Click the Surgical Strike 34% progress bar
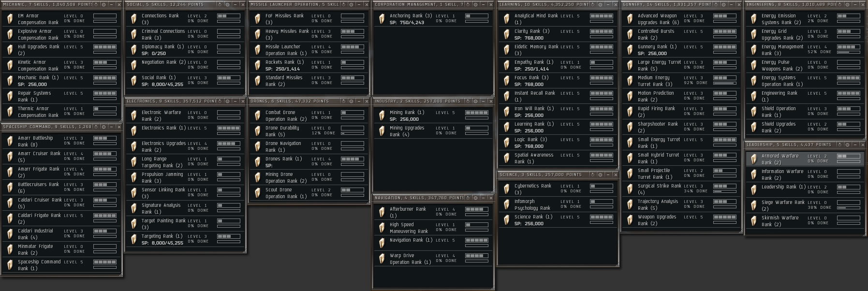This screenshot has width=868, height=291. (x=725, y=191)
